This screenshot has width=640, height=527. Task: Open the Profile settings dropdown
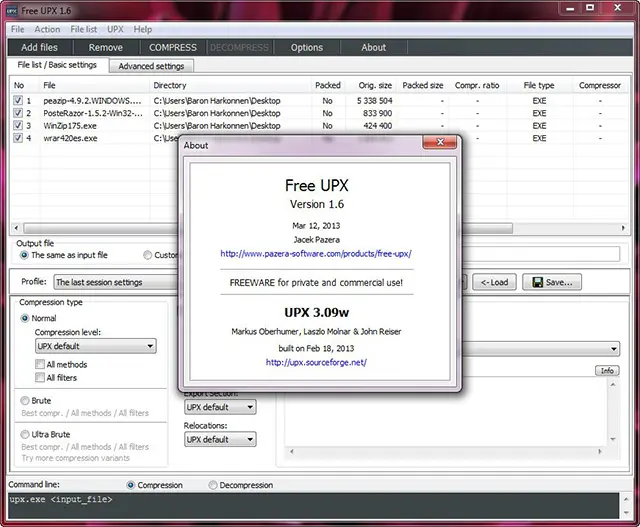click(115, 282)
